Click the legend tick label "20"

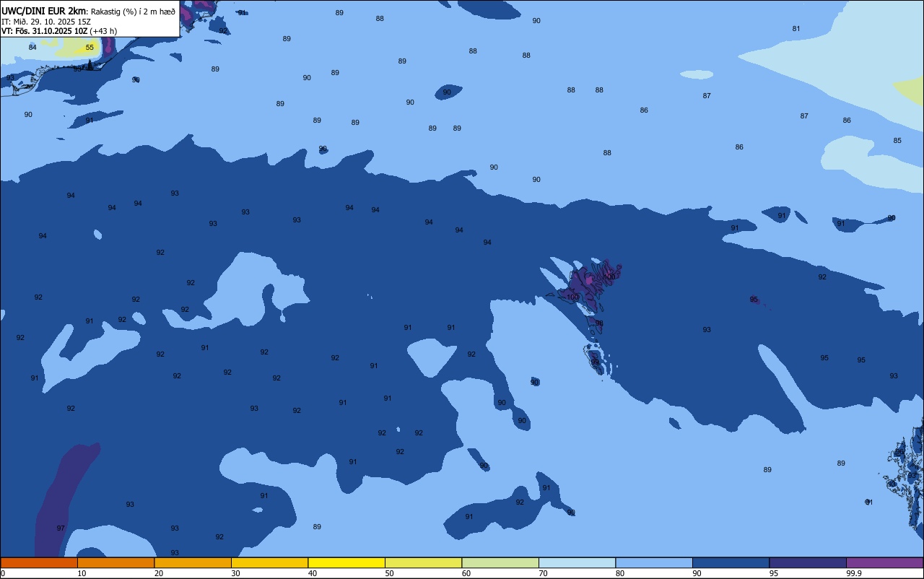tap(158, 573)
